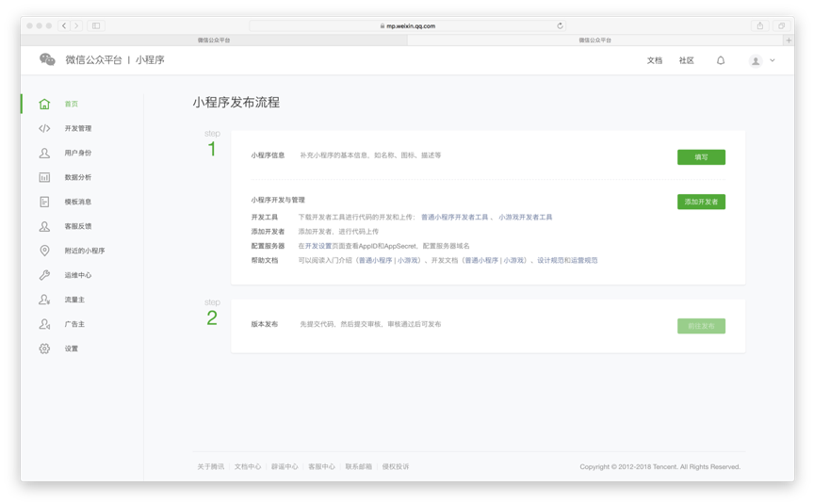Click the 用户身份 person icon

[44, 153]
